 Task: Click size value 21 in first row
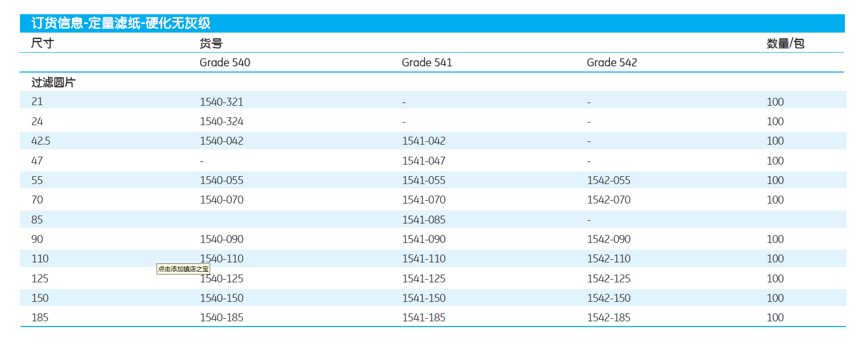click(x=37, y=101)
